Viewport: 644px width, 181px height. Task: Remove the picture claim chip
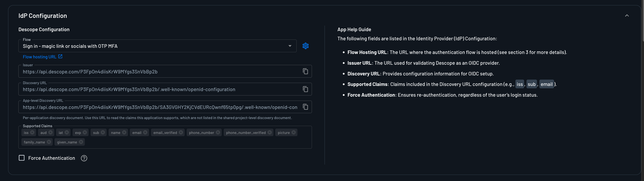coord(293,132)
